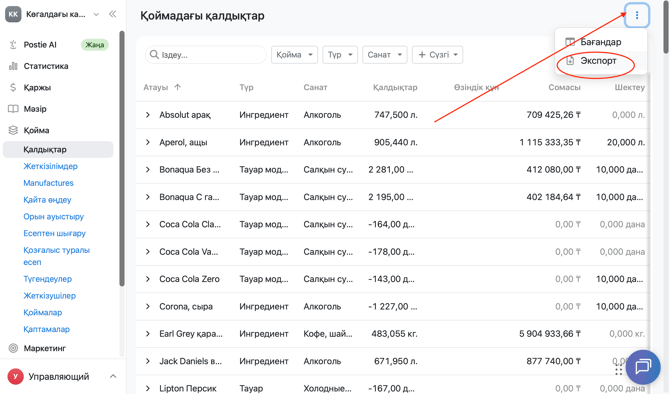Open the three-dot more options menu

637,15
